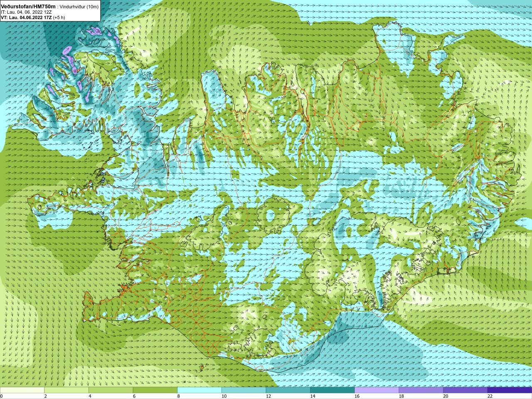The height and width of the screenshot is (399, 532).
Task: Click the medium green 4–6 legend swatch
Action: click(111, 390)
